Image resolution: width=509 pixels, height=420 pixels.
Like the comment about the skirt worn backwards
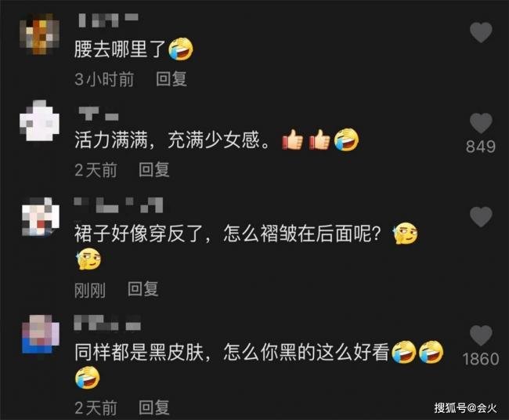481,216
